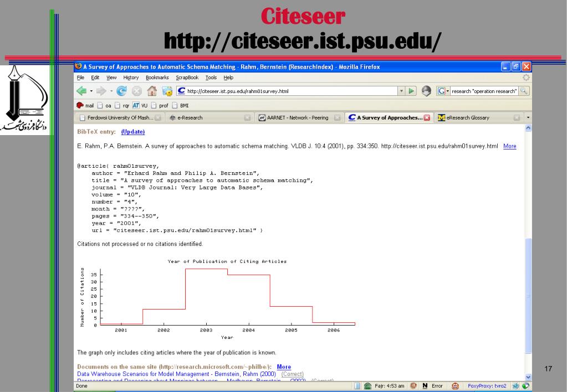Viewport: 567px width, 392px height.
Task: Open the rqr bookmark
Action: 122,106
